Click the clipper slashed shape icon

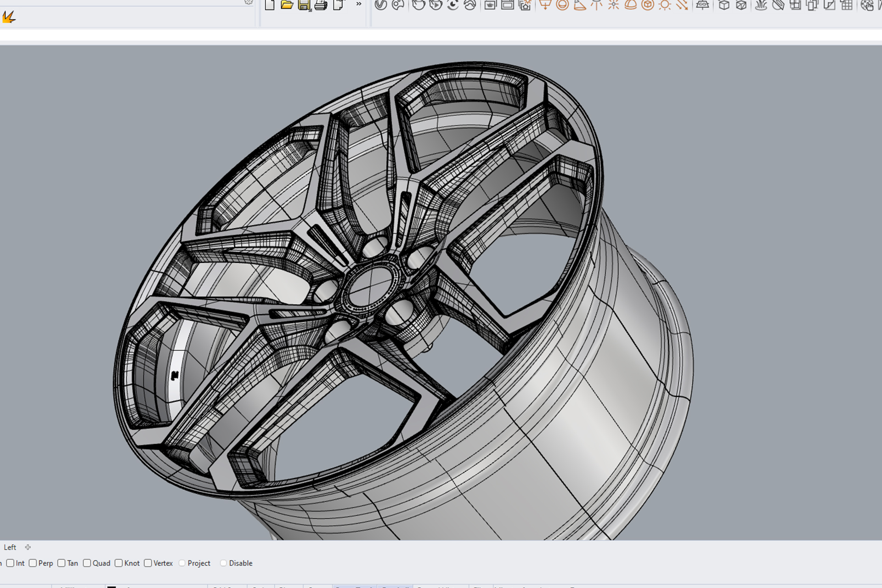[778, 5]
